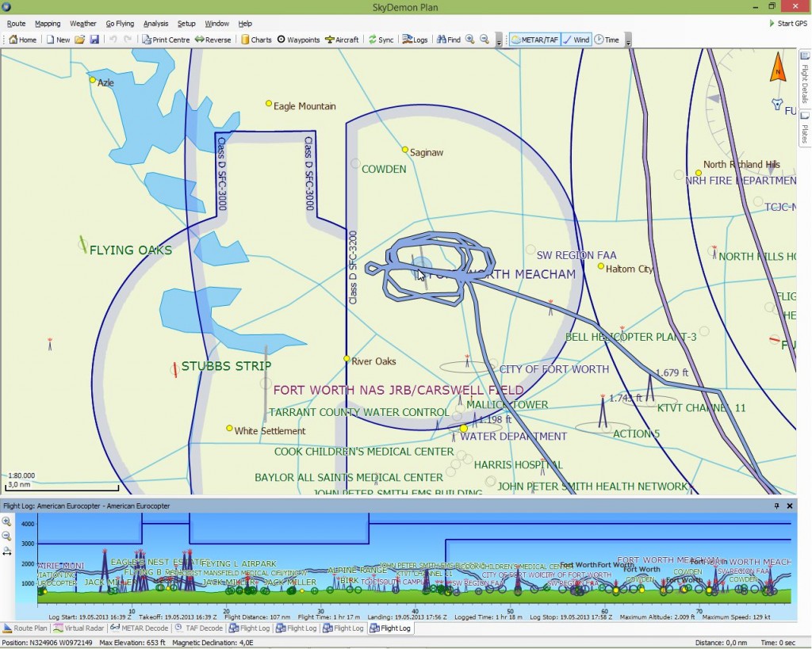Switch to the Virtual Radar tab
Image resolution: width=812 pixels, height=649 pixels.
click(80, 628)
